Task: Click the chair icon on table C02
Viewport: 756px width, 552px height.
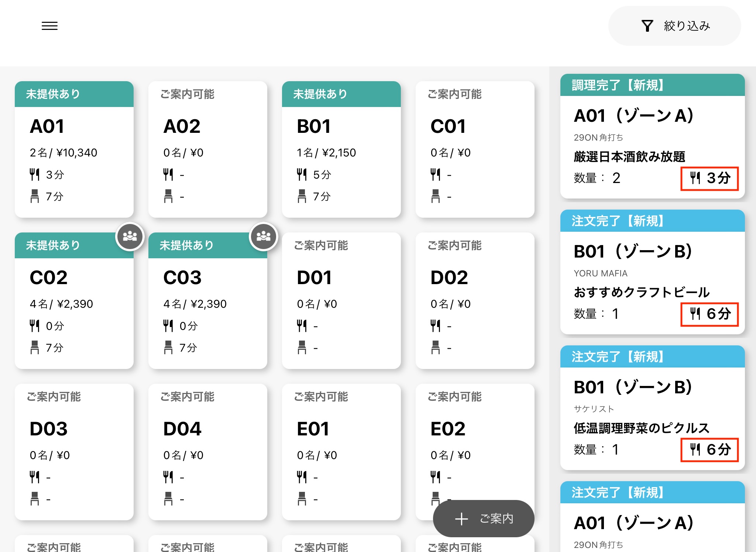Action: (34, 348)
